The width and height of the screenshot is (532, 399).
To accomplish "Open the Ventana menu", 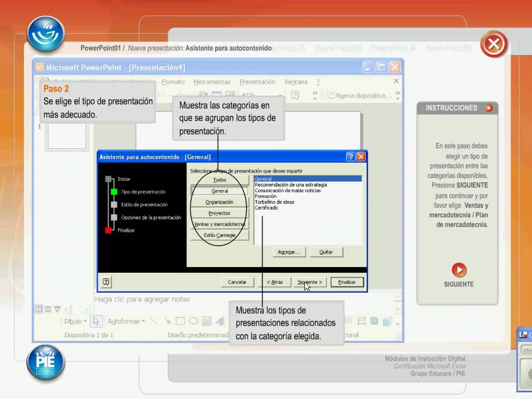I will pyautogui.click(x=296, y=82).
